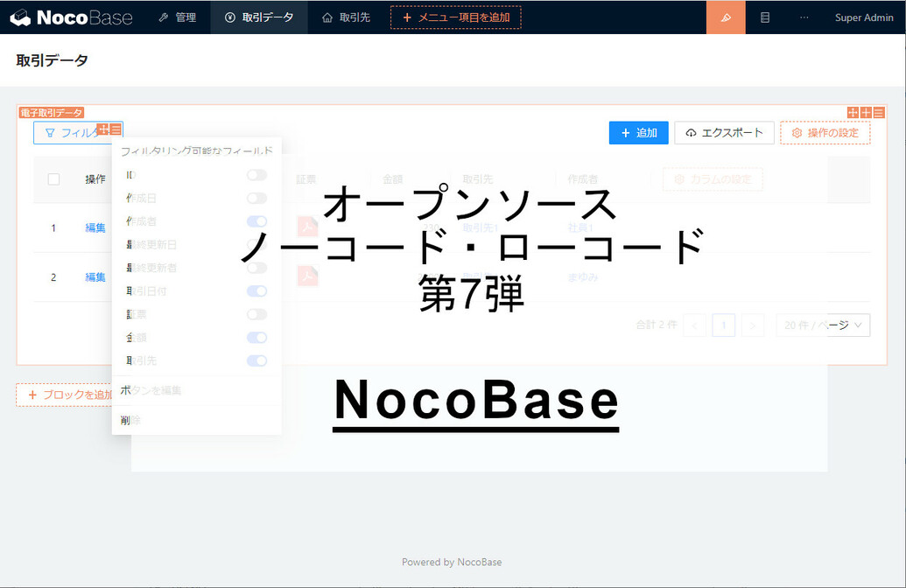Viewport: 906px width, 588px height.
Task: Click the 取引データ page title heading
Action: coord(52,60)
